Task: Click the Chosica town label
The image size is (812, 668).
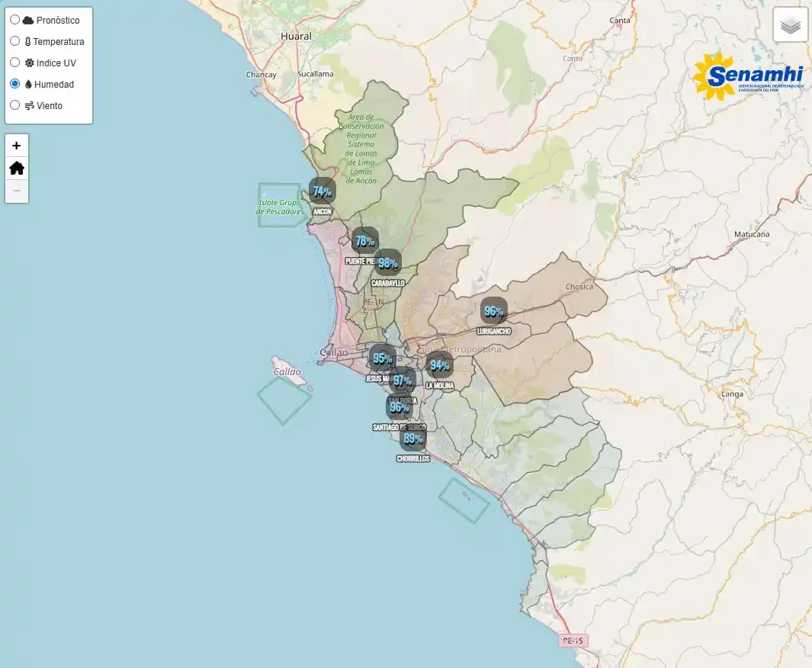Action: 579,287
